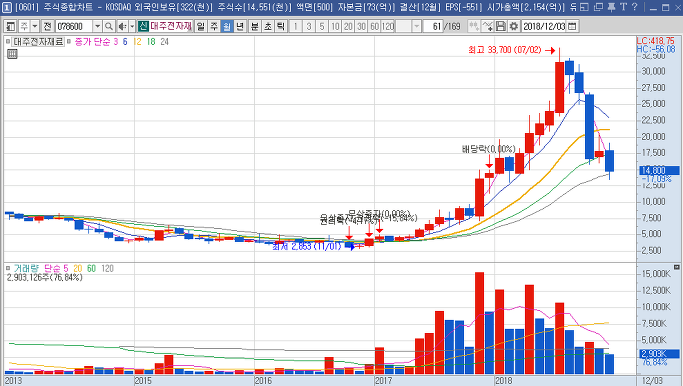Click the LC:418.75 readout
This screenshot has height=386, width=683.
656,41
